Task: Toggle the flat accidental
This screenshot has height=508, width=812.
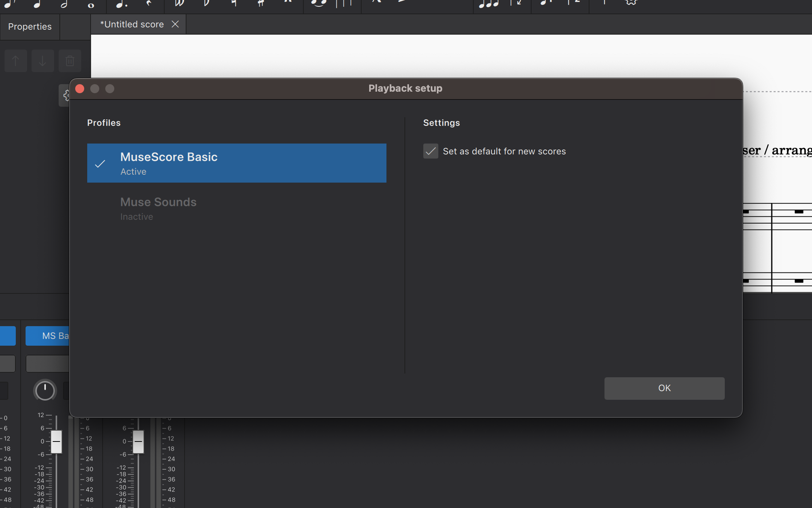Action: [x=206, y=3]
